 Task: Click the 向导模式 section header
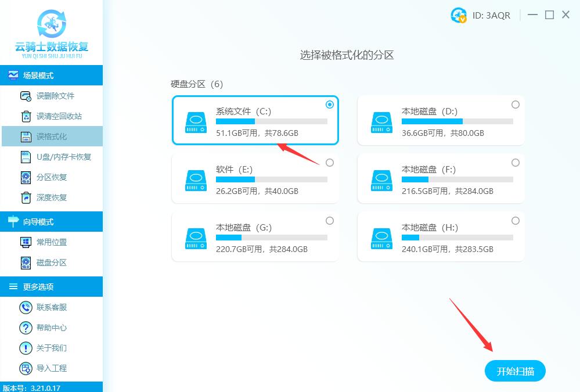[52, 222]
